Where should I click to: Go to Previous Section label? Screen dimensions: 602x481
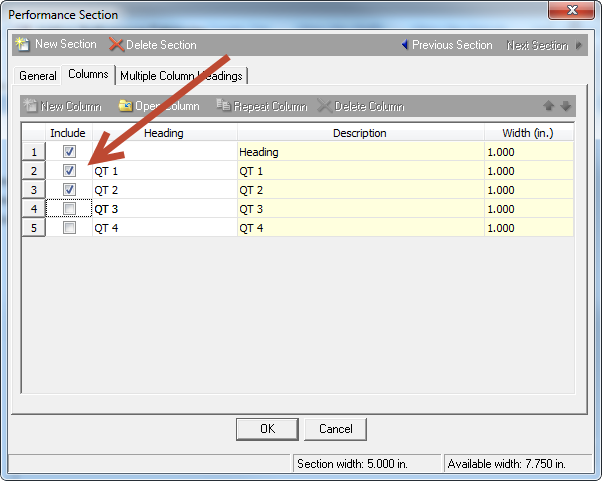[452, 45]
